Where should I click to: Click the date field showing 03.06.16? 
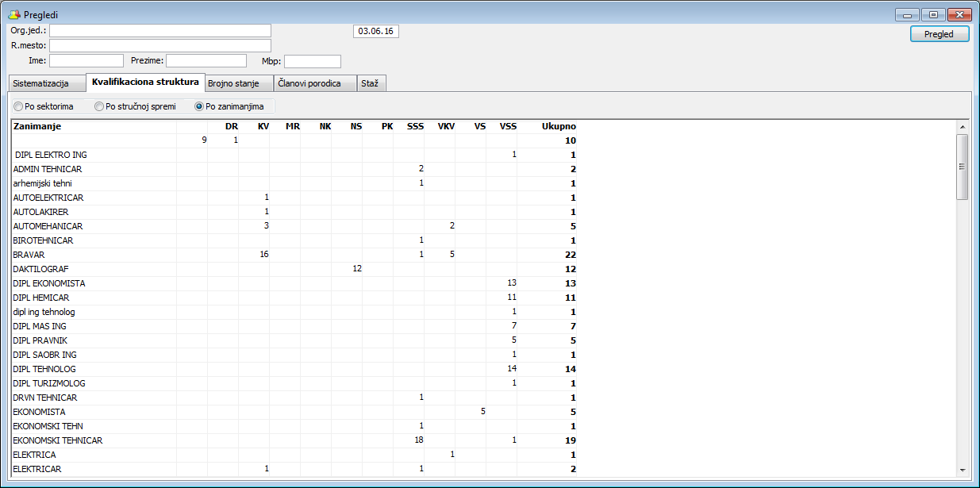click(x=375, y=32)
